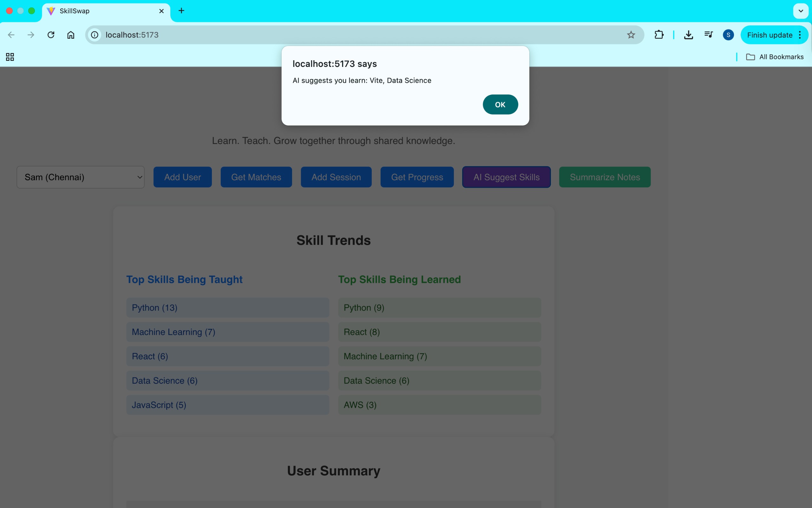Open the profile avatar S icon
The image size is (812, 508).
pos(728,35)
